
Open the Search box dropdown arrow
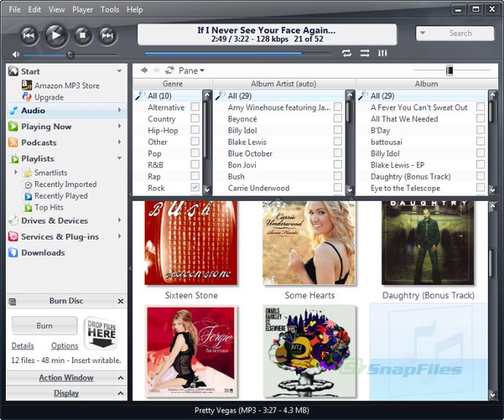click(x=423, y=33)
